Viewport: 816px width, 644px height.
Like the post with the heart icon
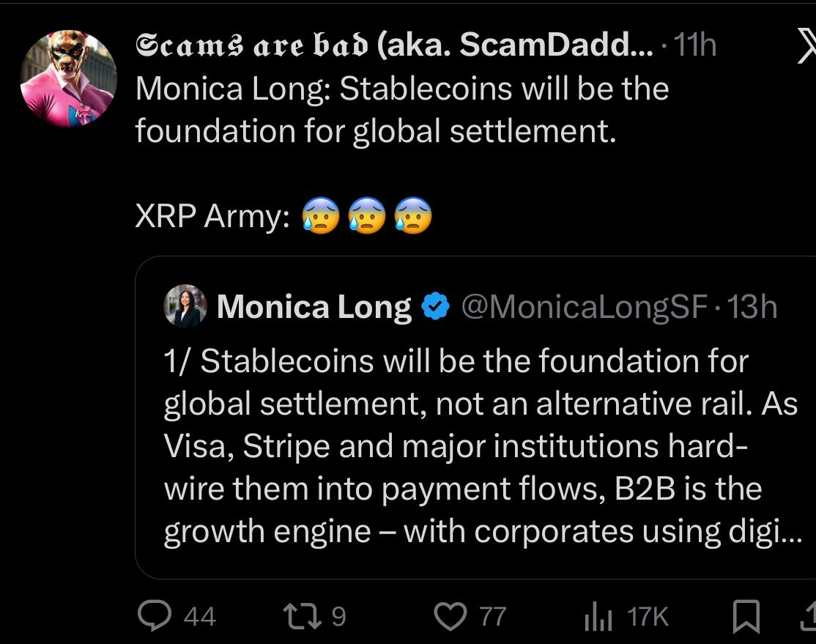tap(450, 616)
